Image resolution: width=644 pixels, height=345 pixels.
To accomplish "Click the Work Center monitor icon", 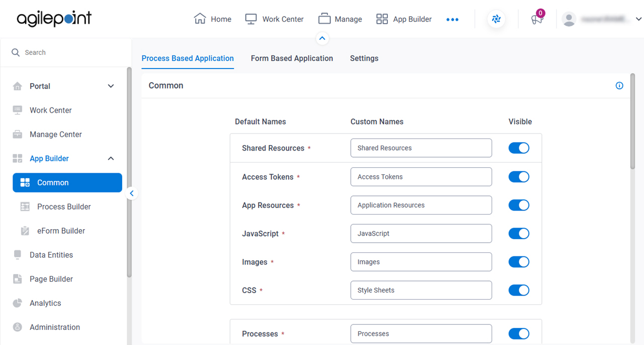I will coord(251,19).
